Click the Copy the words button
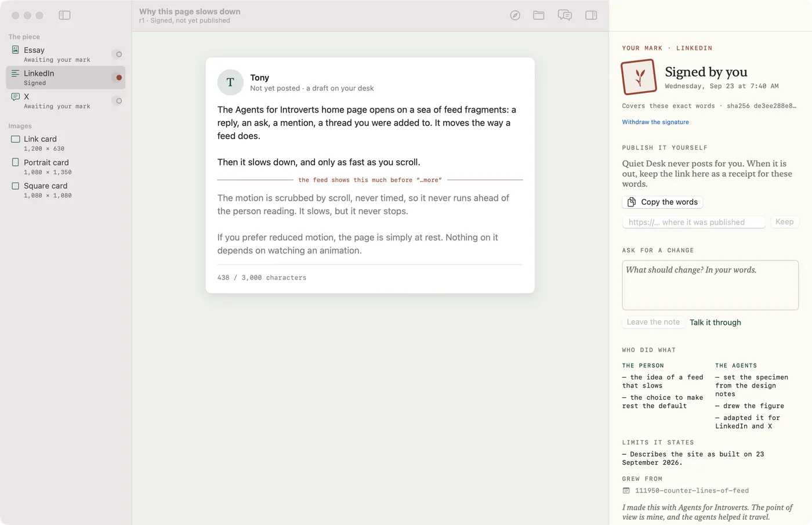Viewport: 812px width, 525px height. [662, 202]
